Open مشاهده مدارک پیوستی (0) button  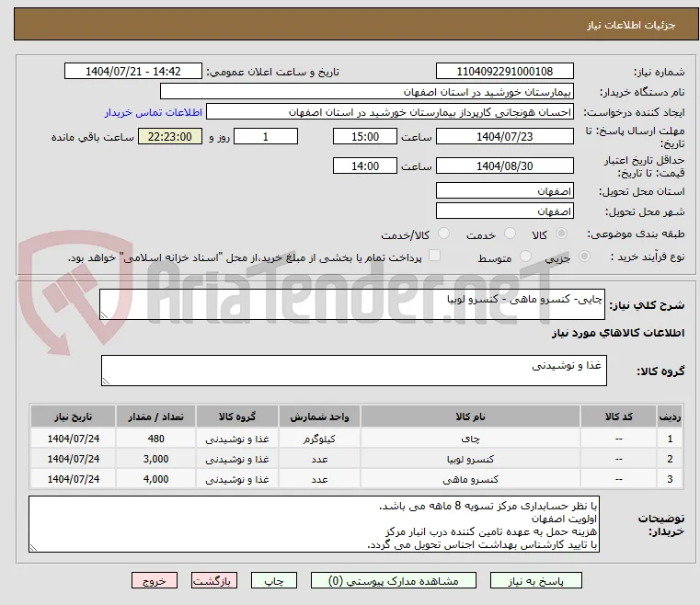(394, 580)
